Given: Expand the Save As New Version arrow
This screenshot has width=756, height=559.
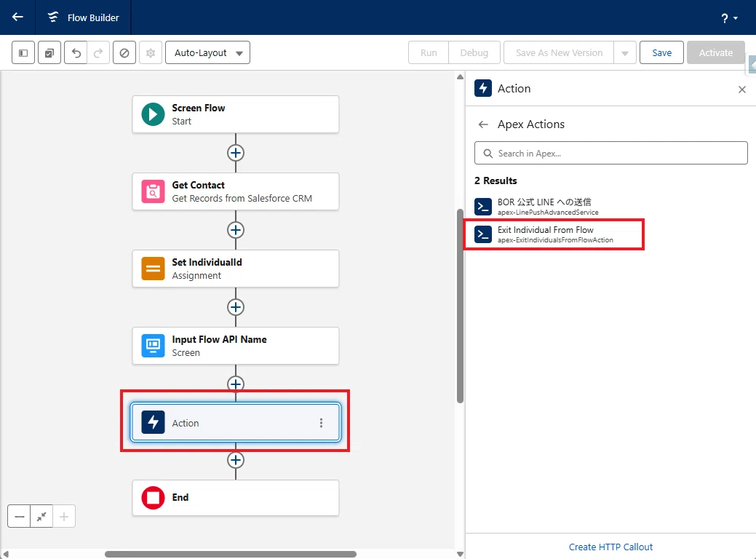Looking at the screenshot, I should point(625,52).
